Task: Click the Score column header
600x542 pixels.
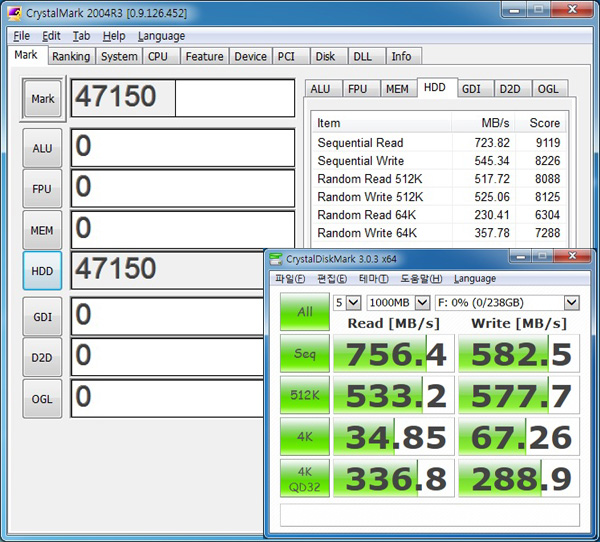Action: point(540,123)
